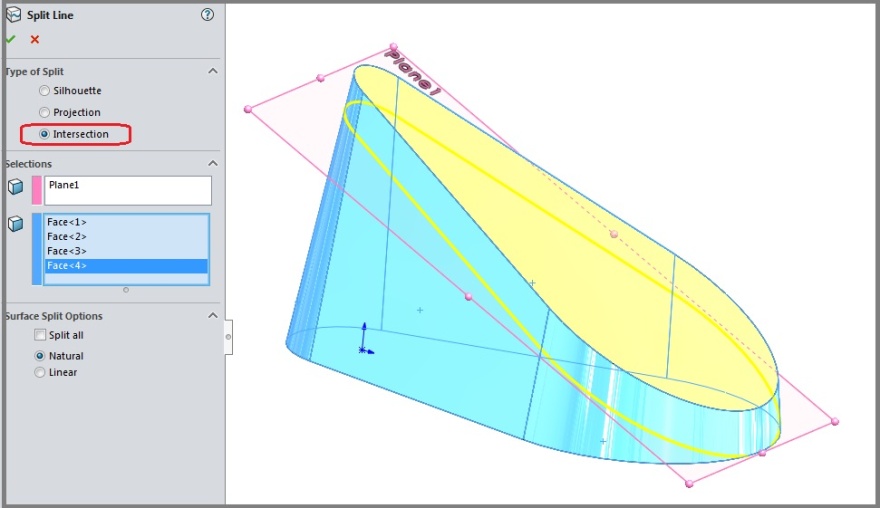Screen dimensions: 880x508
Task: Click the Type of Split heading
Action: (x=34, y=71)
